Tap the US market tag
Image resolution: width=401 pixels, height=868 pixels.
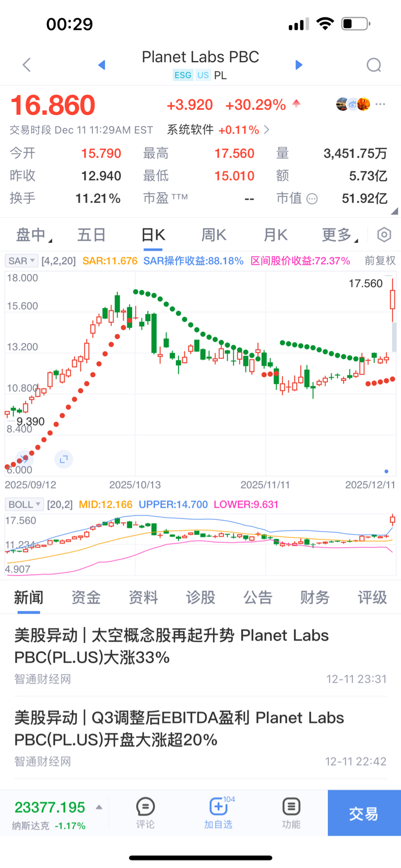(x=203, y=75)
